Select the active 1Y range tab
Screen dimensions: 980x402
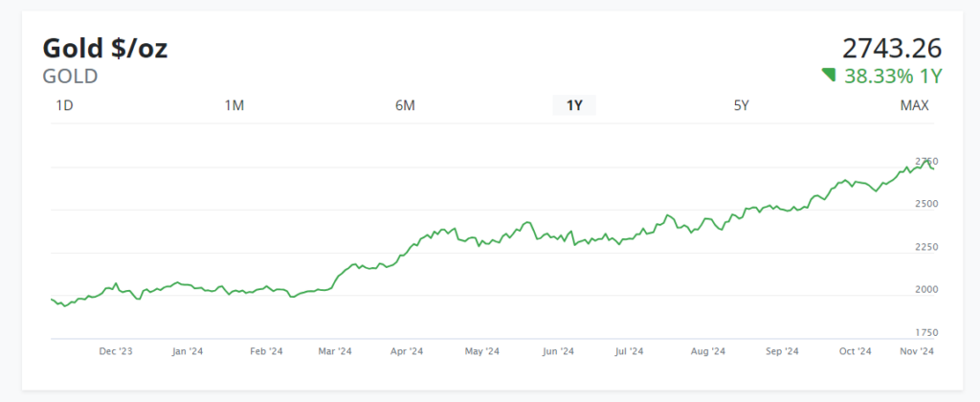pos(574,105)
